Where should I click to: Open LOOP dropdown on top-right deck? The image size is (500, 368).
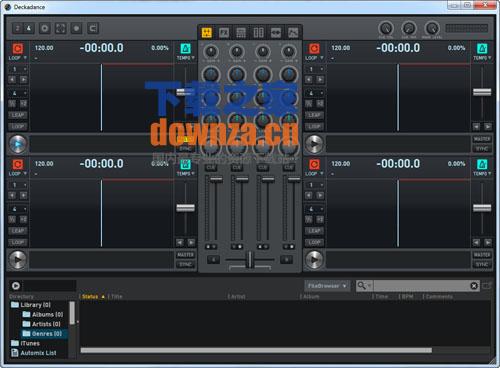314,58
